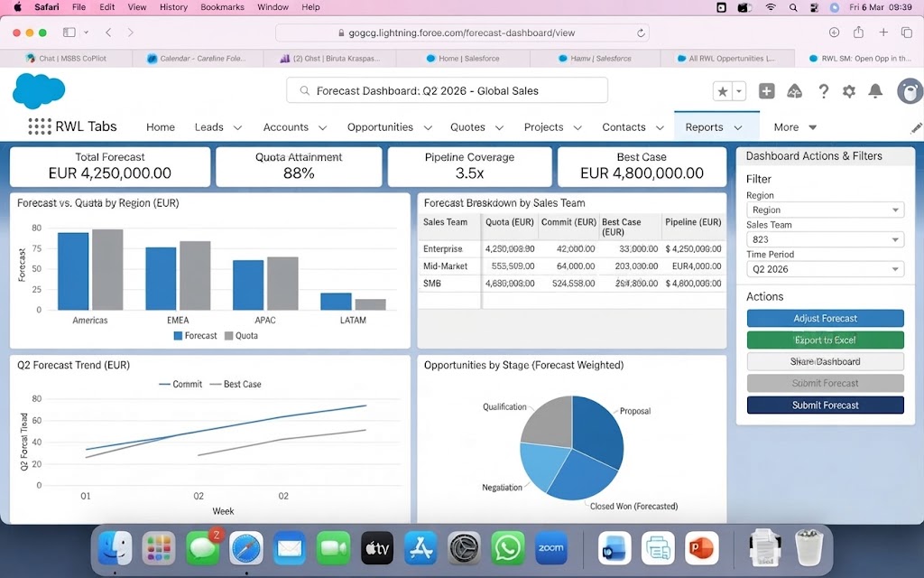The width and height of the screenshot is (924, 578).
Task: Click the Safari address bar
Action: pos(462,33)
